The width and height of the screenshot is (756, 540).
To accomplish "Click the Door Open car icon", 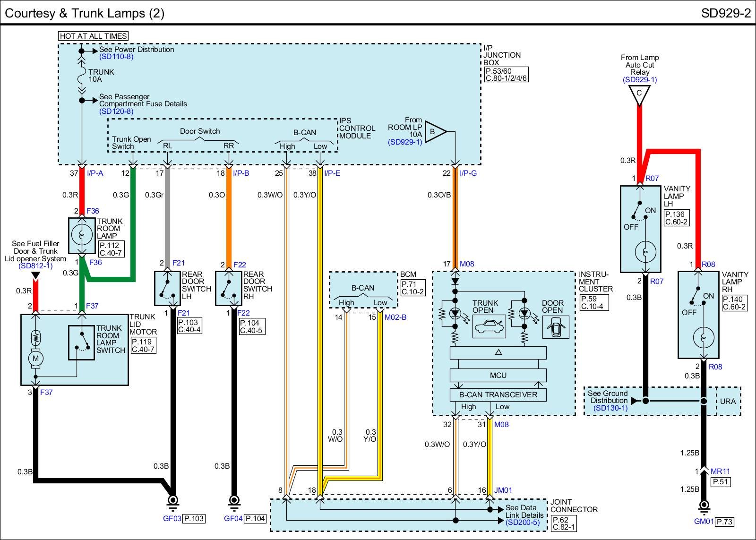I will point(555,327).
